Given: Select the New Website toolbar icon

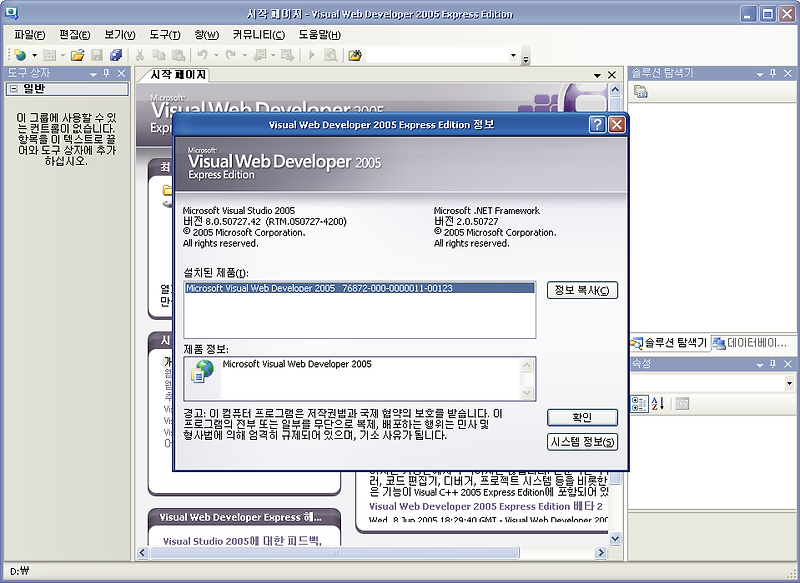Looking at the screenshot, I should (20, 55).
